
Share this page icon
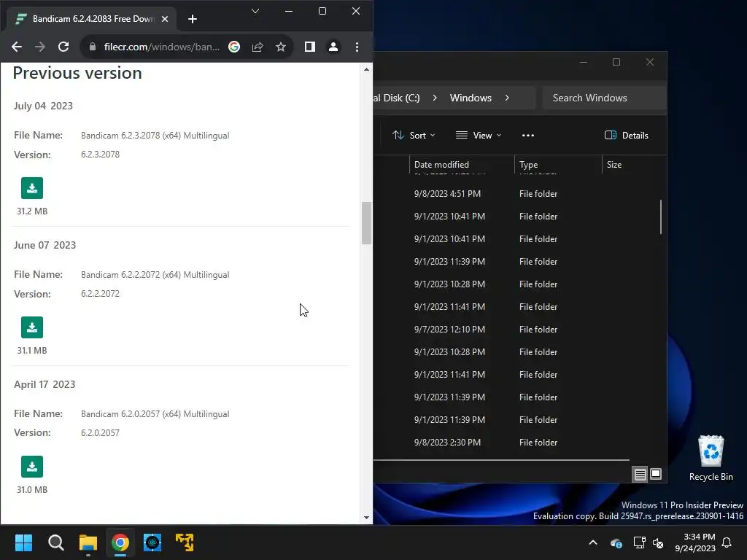258,47
